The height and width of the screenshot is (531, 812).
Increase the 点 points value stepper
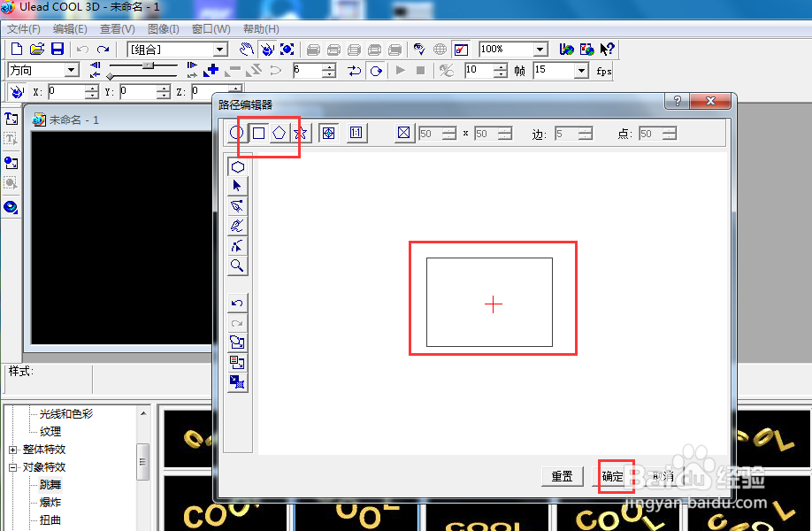(x=669, y=130)
